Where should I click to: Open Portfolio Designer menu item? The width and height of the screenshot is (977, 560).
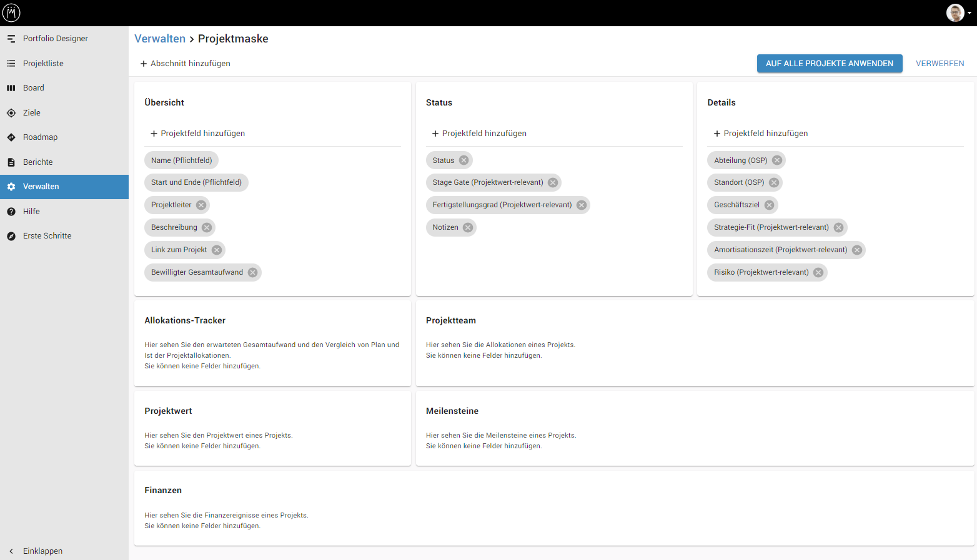coord(64,39)
